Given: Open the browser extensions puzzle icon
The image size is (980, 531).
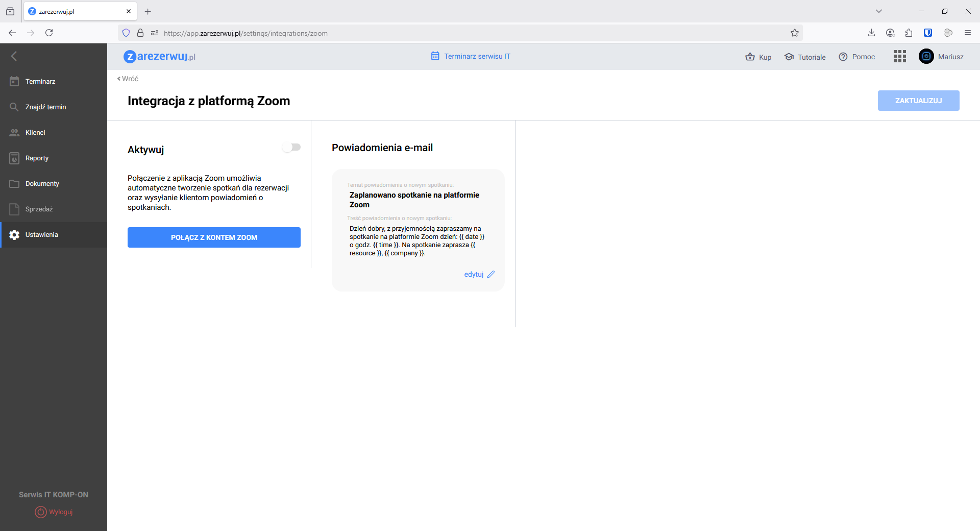Looking at the screenshot, I should pos(909,33).
